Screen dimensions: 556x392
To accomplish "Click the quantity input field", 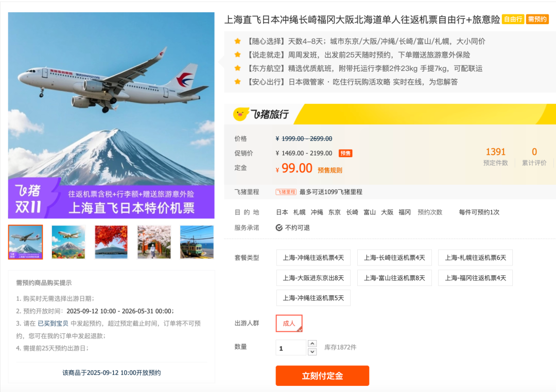I will [291, 348].
